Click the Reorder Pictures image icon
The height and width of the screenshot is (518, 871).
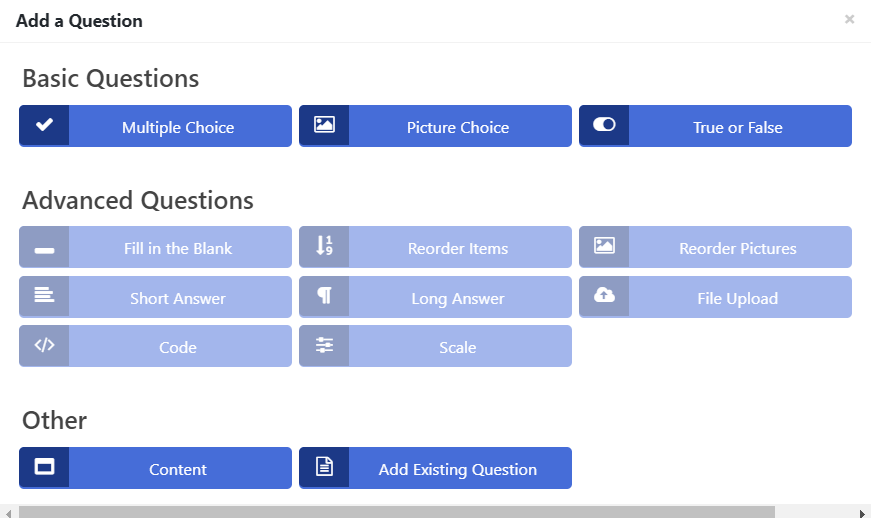604,245
